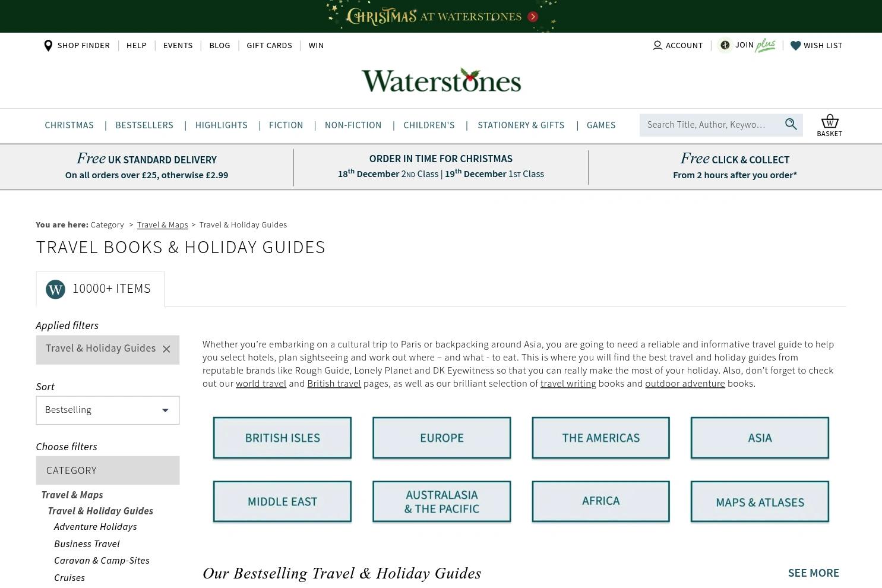The image size is (882, 588).
Task: Open the Children's menu
Action: [x=429, y=125]
